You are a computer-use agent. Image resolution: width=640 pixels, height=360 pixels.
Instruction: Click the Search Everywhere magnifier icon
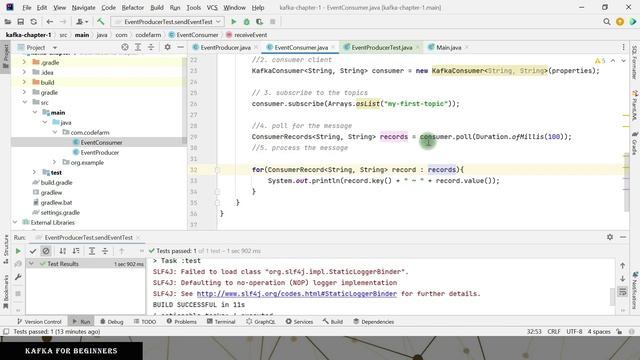[x=607, y=22]
